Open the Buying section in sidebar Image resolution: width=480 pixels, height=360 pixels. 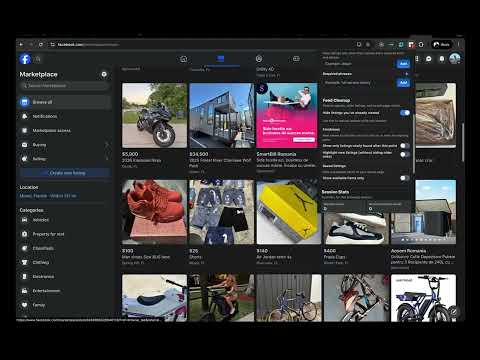(65, 145)
